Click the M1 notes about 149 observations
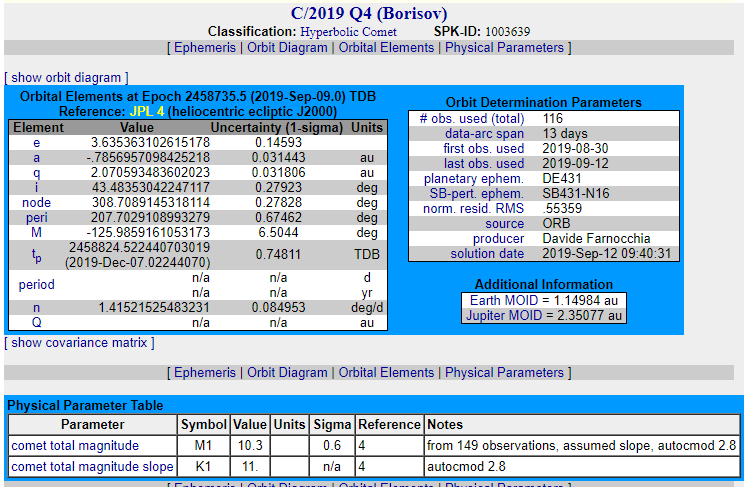Viewport: 748px width, 487px height. [582, 446]
